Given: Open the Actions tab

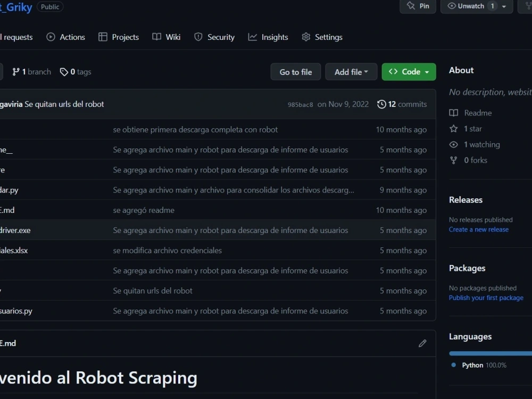Looking at the screenshot, I should coord(65,37).
